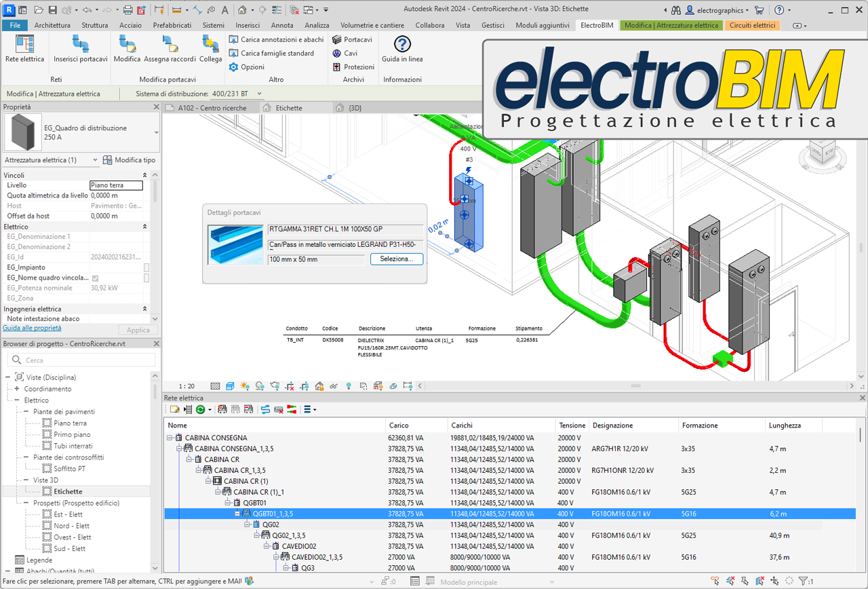Click Default 3D view house icon
The width and height of the screenshot is (868, 589).
[x=242, y=10]
